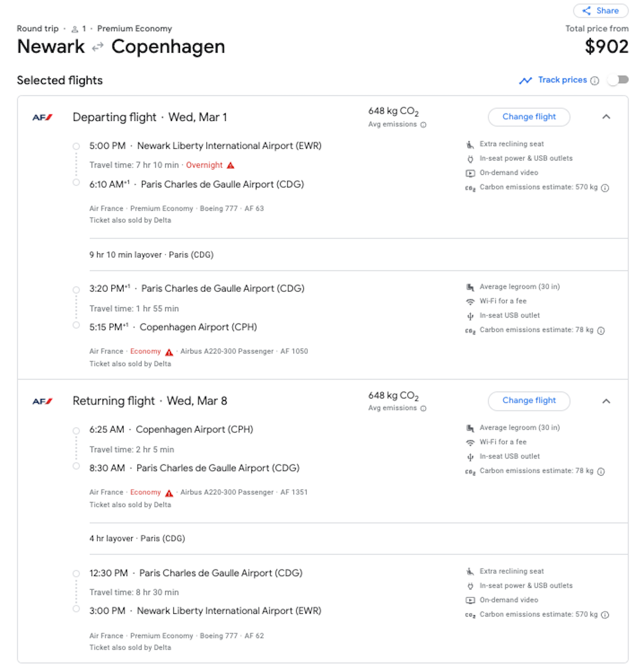Change the departing flight
Viewport: 644px width, 667px height.
click(x=528, y=117)
